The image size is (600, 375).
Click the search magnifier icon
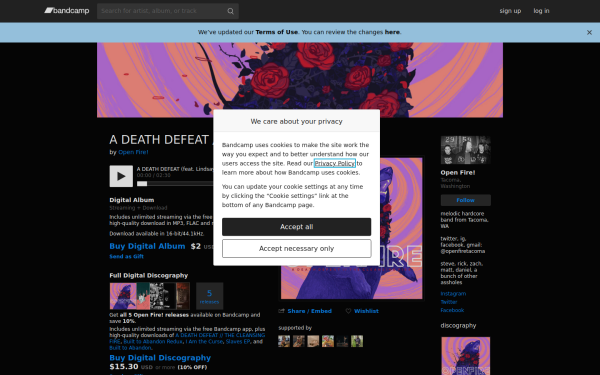pos(230,11)
